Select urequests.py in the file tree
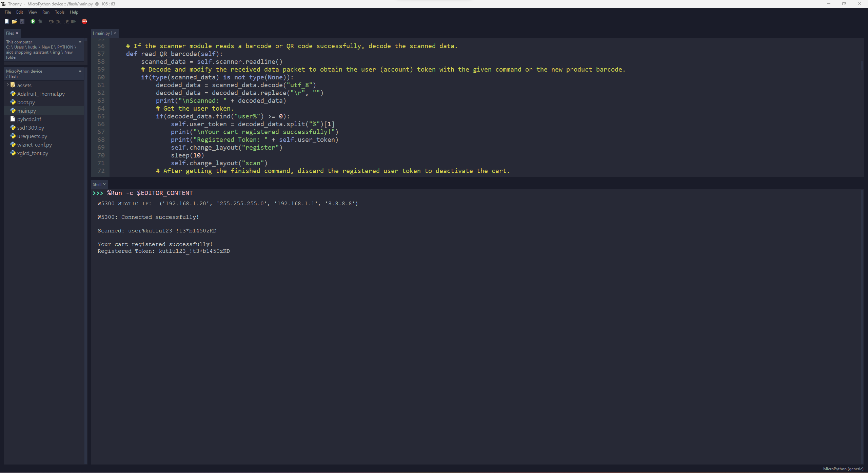The image size is (868, 473). pos(32,136)
